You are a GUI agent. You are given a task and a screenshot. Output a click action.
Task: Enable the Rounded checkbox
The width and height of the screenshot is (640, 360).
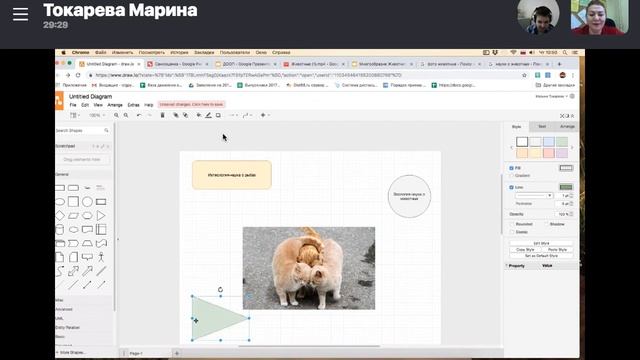click(x=512, y=224)
